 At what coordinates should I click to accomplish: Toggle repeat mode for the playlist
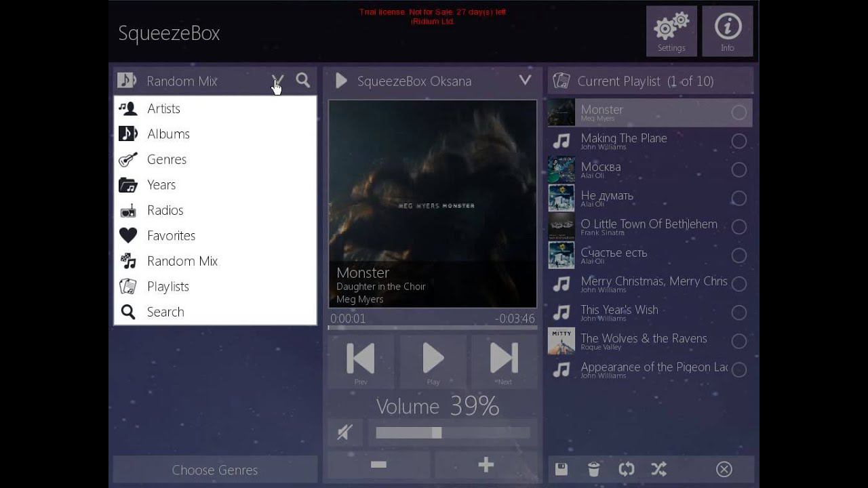click(x=627, y=469)
